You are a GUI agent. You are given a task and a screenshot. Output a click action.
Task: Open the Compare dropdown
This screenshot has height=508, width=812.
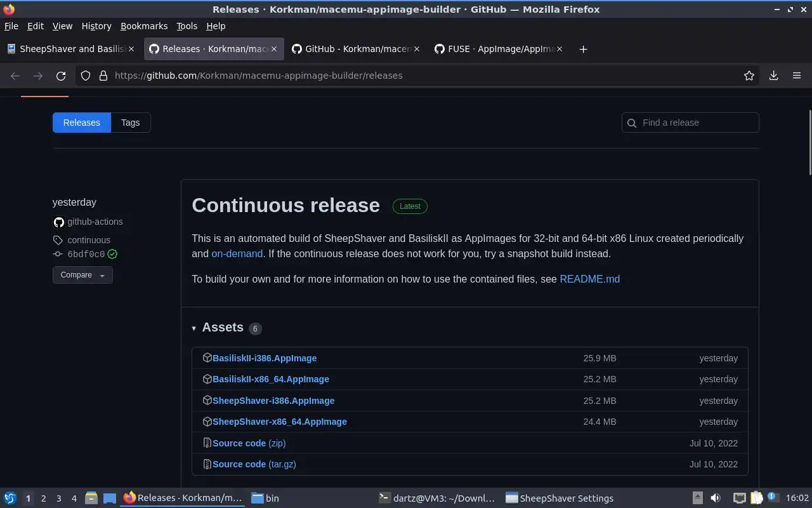pos(82,275)
